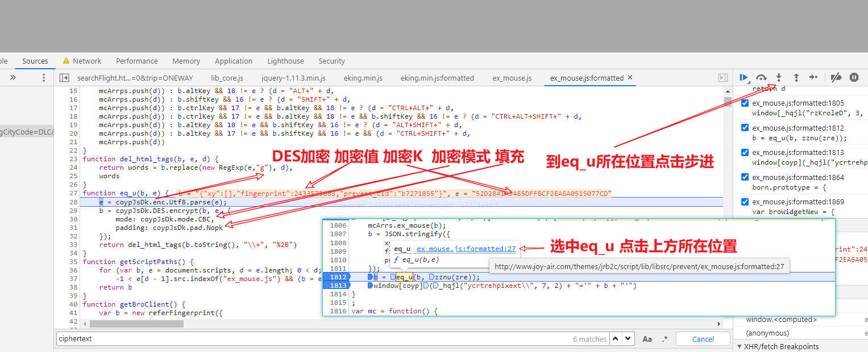Click the 'mode: coypJsDk.mode.CBC' code line

point(165,219)
